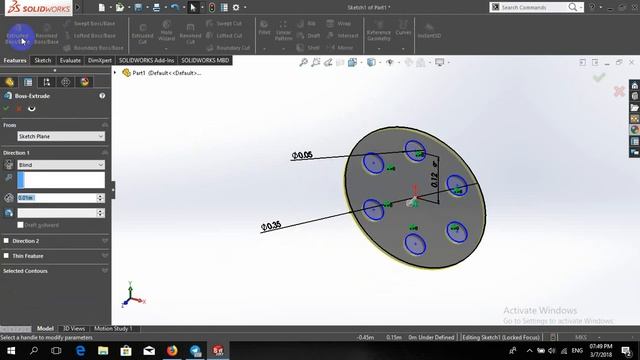Choose the Lofted Boss/Base command
Viewport: 640px width, 360px height.
point(90,36)
